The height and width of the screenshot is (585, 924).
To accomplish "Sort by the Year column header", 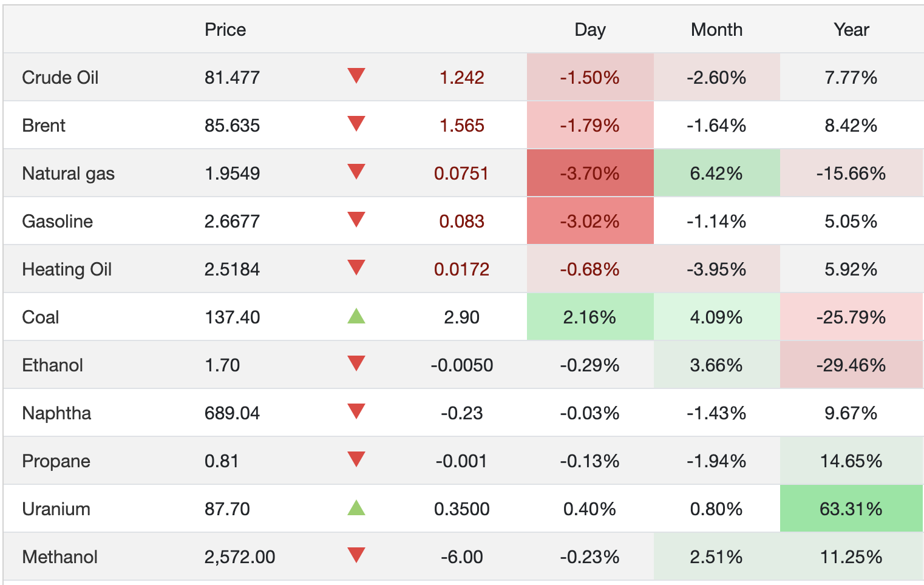I will pyautogui.click(x=851, y=30).
